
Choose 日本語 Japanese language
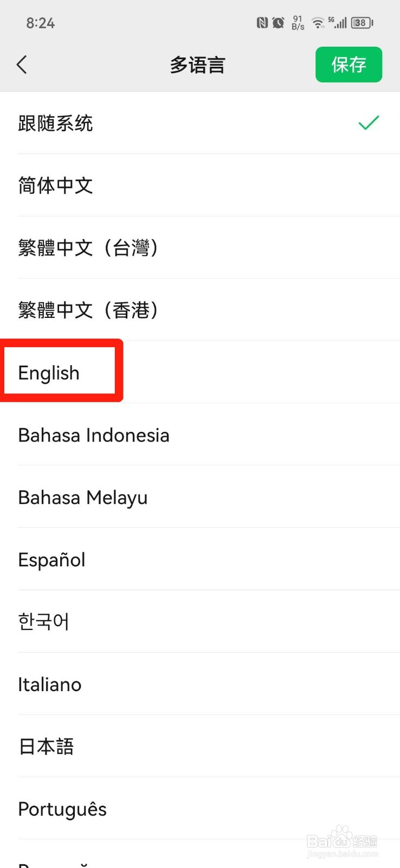200,747
